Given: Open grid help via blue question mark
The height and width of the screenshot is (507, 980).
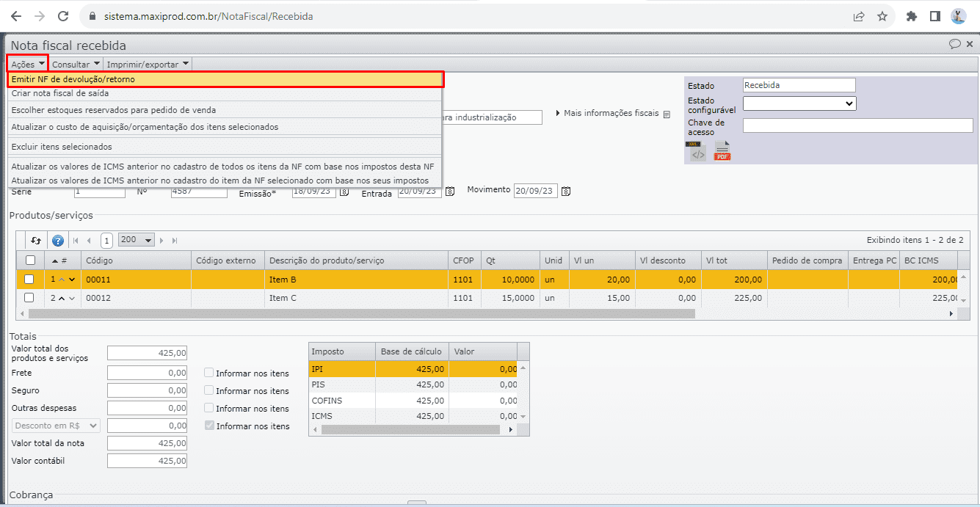Looking at the screenshot, I should (x=58, y=240).
